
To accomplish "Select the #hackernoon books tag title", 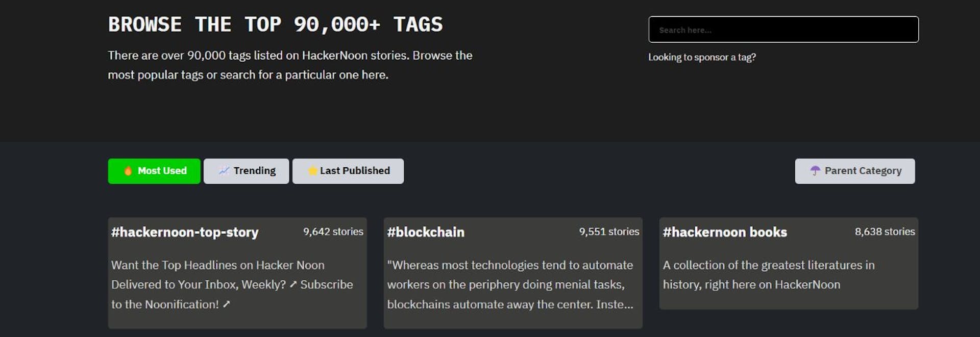I will [x=725, y=232].
